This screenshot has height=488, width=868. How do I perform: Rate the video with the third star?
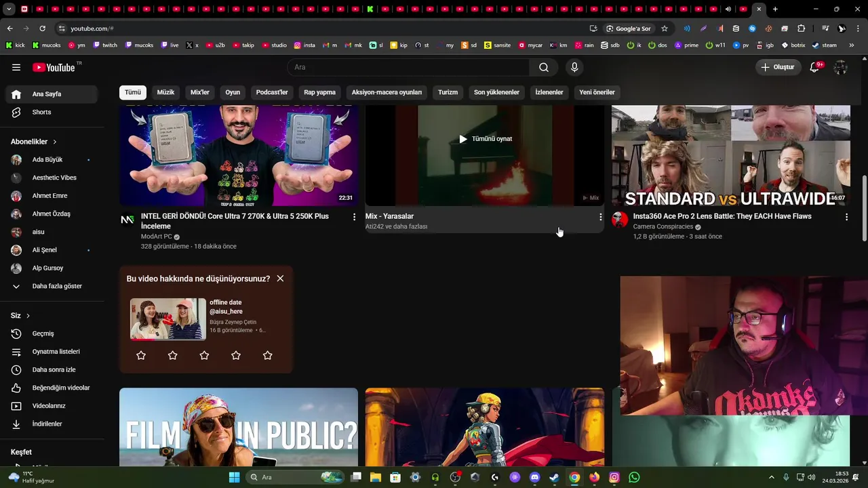204,355
